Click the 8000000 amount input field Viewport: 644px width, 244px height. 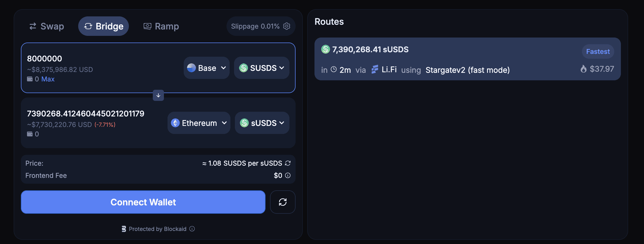[x=83, y=59]
